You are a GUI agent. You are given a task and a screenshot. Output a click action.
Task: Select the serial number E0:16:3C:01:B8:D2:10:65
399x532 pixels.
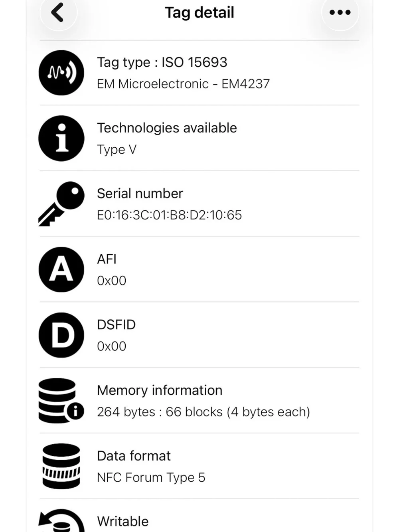pos(169,215)
